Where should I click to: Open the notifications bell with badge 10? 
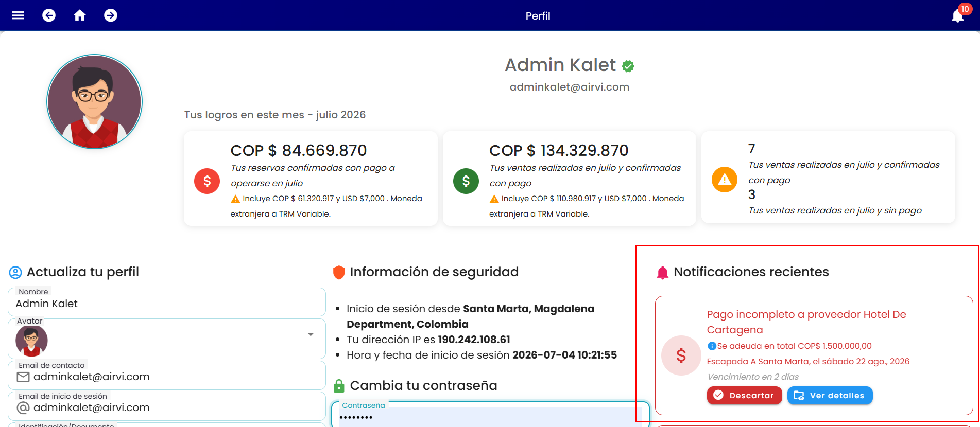pyautogui.click(x=958, y=15)
